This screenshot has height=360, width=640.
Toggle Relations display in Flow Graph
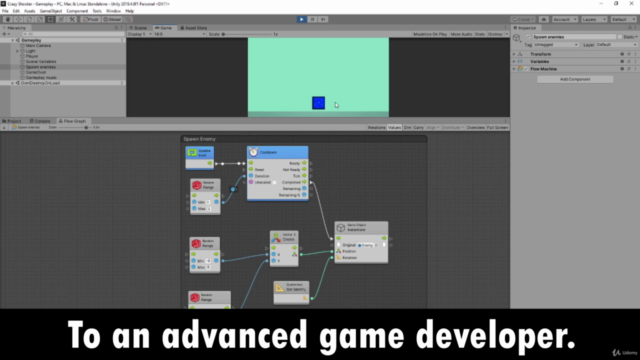point(376,128)
